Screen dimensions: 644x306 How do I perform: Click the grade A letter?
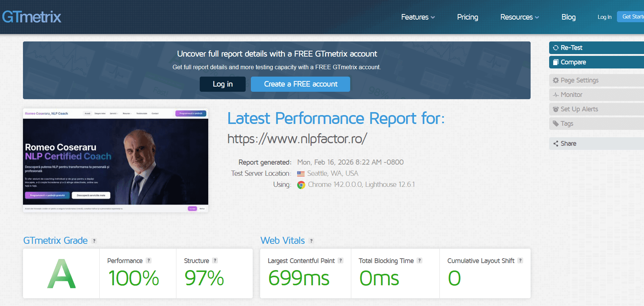(x=62, y=274)
